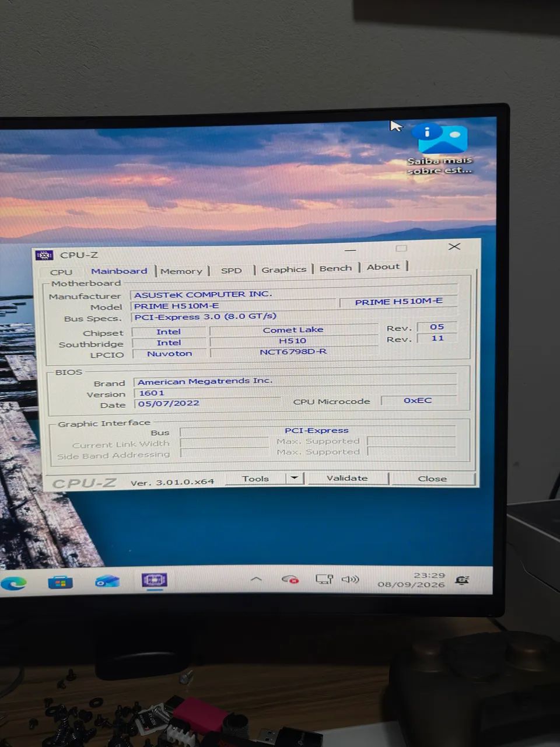560x747 pixels.
Task: Open Outlook from the taskbar
Action: [x=107, y=581]
